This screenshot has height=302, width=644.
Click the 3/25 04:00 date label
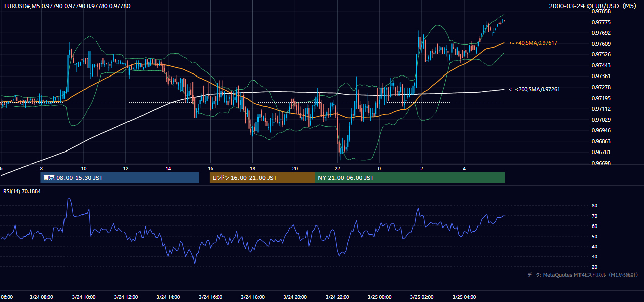[x=464, y=297]
